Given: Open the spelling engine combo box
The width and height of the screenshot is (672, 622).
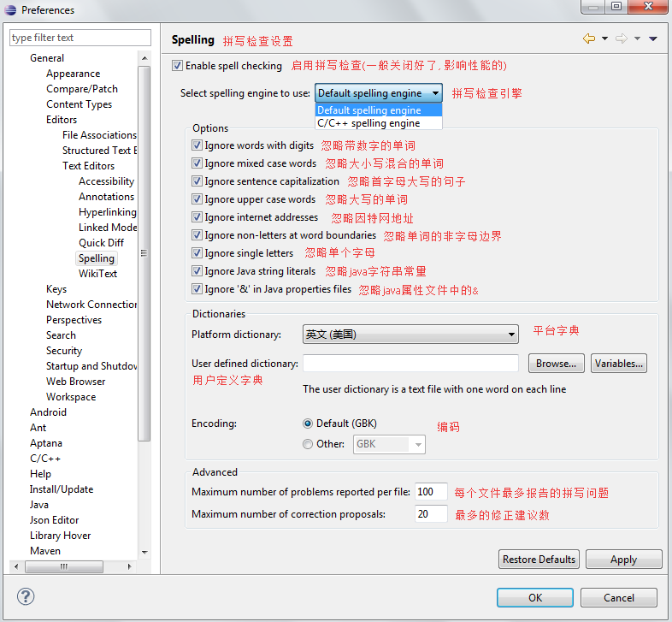Looking at the screenshot, I should 379,93.
